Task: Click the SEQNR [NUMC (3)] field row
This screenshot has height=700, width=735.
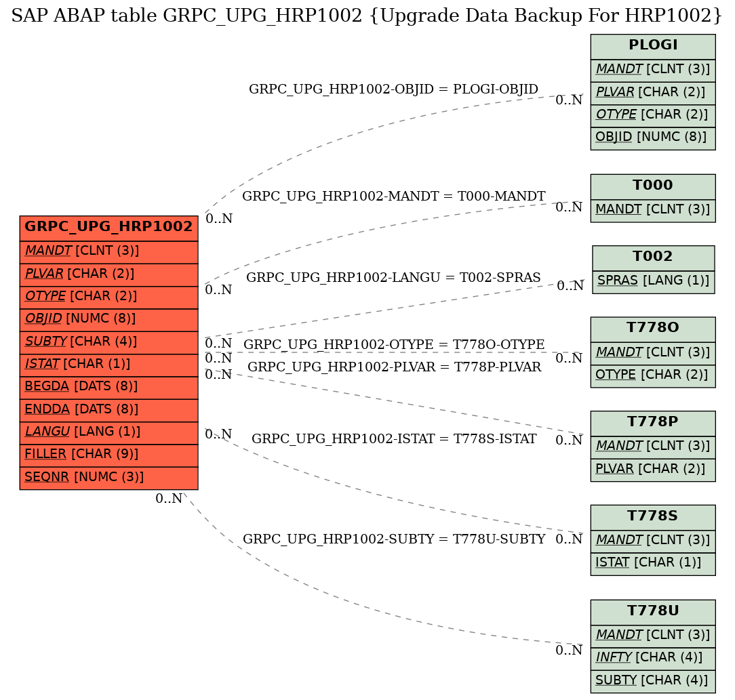Action: coord(108,478)
